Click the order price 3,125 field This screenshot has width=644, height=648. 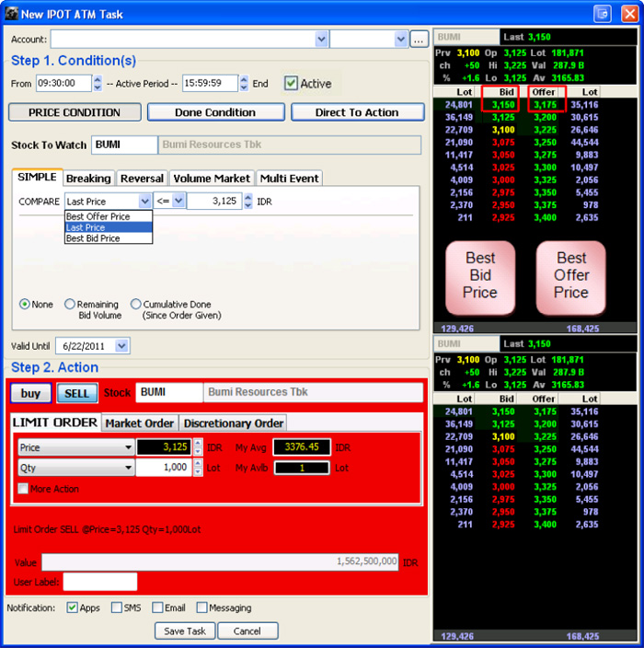[164, 447]
